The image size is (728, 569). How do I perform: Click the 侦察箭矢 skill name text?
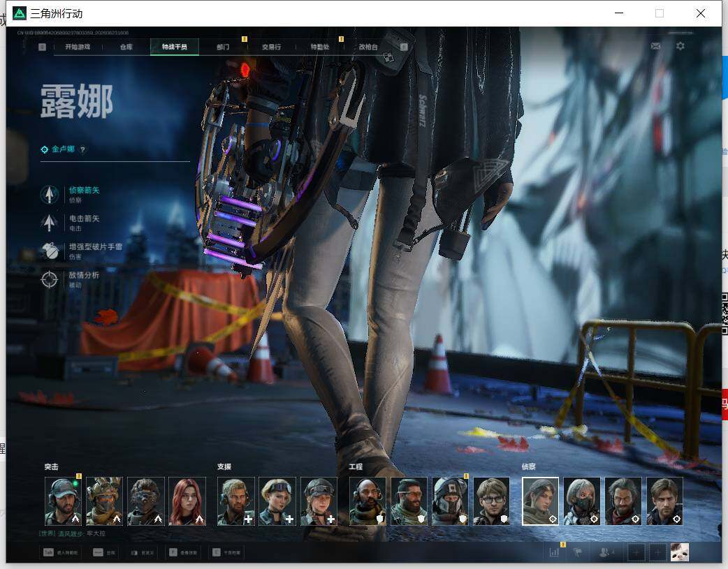[x=84, y=191]
